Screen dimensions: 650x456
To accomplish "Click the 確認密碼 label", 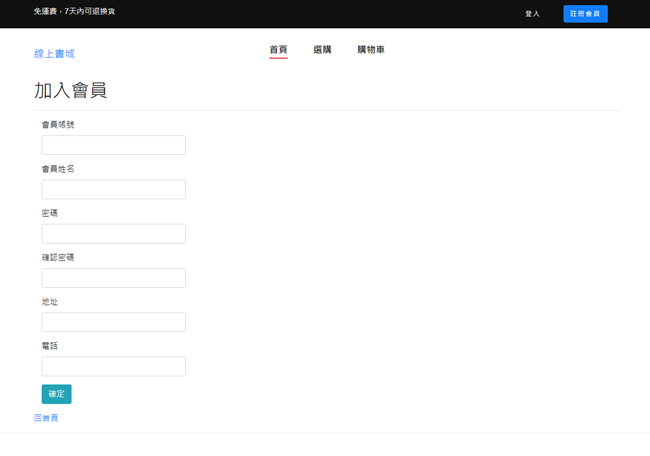I will click(x=58, y=257).
